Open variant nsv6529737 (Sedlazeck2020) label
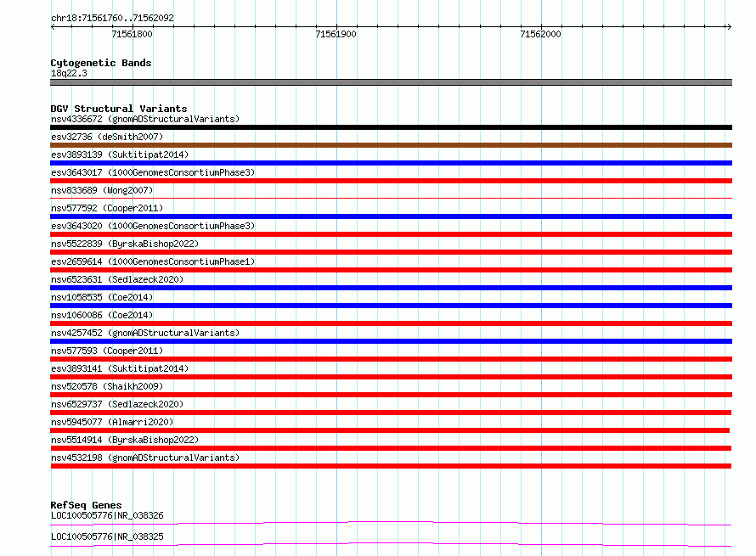756x556 pixels. coord(117,404)
